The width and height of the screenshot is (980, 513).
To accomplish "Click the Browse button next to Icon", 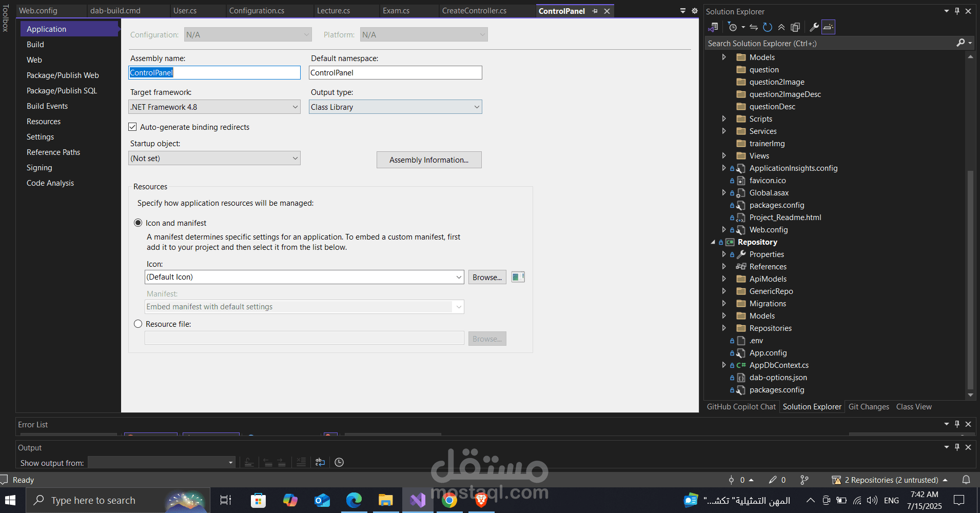I will click(487, 277).
